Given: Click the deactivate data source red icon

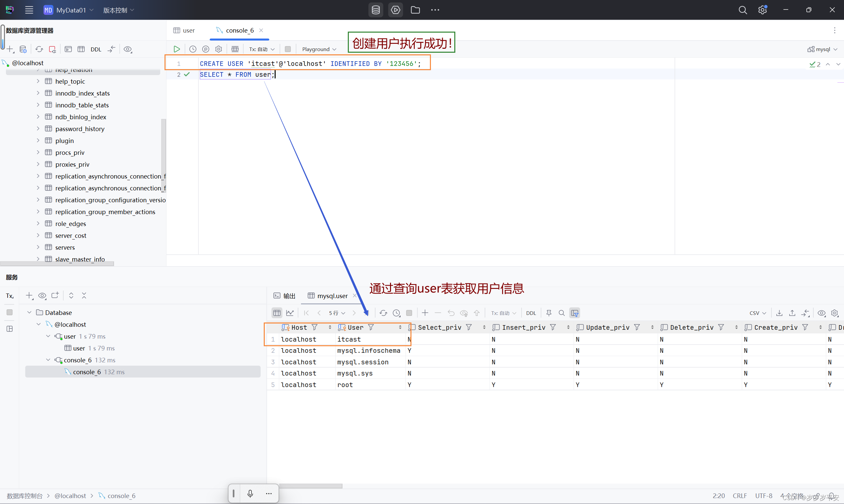Looking at the screenshot, I should pyautogui.click(x=52, y=49).
